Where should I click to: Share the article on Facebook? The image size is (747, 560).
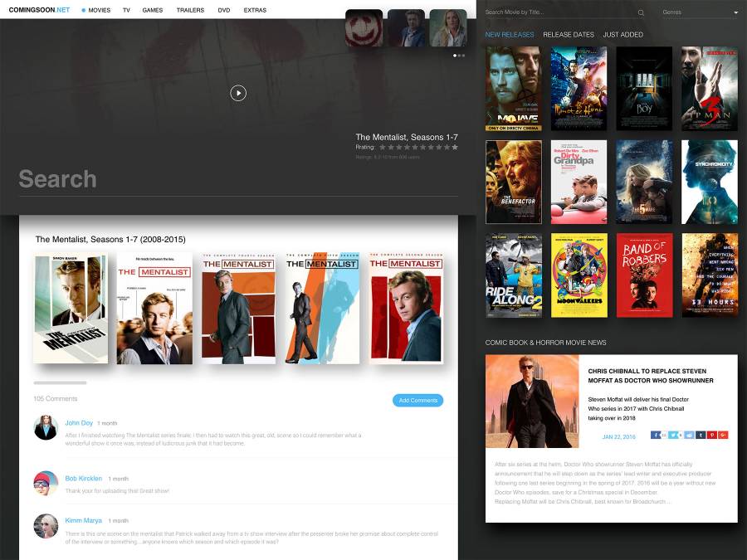coord(656,435)
